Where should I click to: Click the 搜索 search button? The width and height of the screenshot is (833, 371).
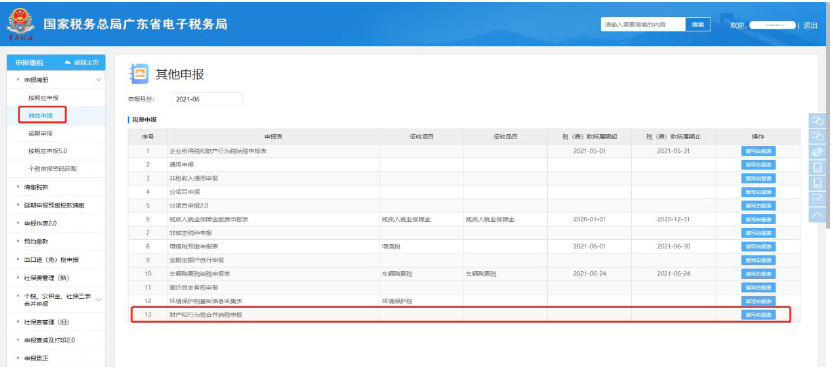click(698, 24)
